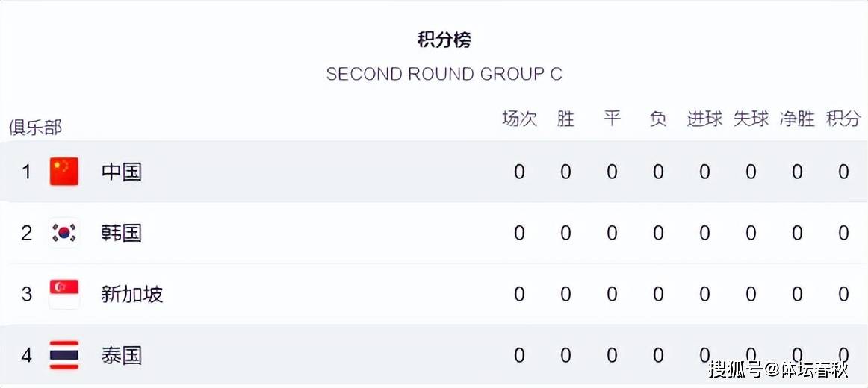Click the Singapore flag icon
This screenshot has height=388, width=868.
[x=64, y=293]
